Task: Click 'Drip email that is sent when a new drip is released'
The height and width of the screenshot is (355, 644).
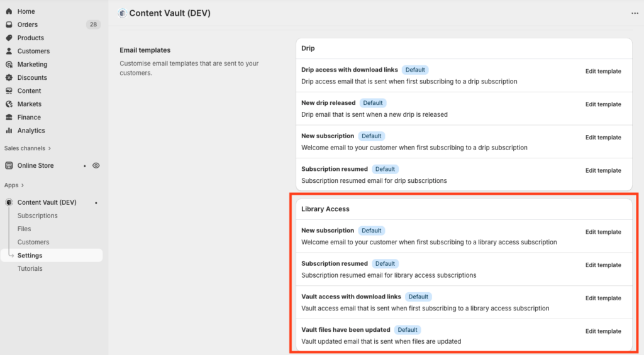Action: pyautogui.click(x=375, y=114)
